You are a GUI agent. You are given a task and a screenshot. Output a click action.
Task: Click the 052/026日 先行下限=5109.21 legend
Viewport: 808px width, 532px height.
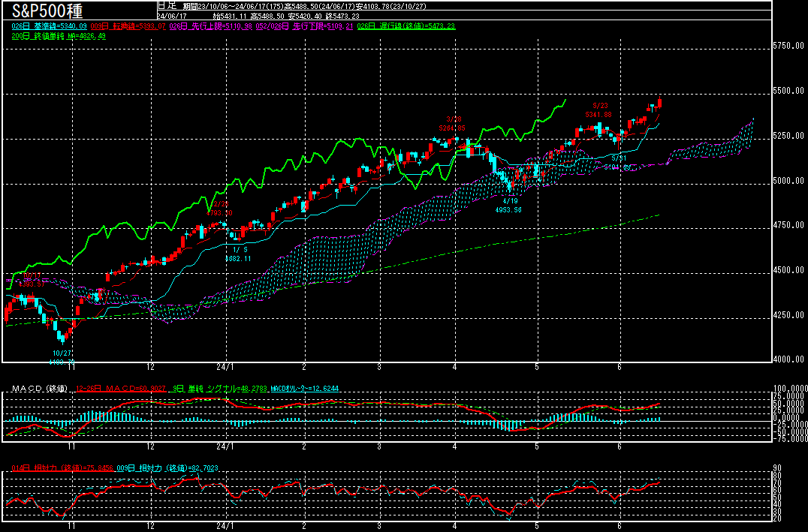306,26
